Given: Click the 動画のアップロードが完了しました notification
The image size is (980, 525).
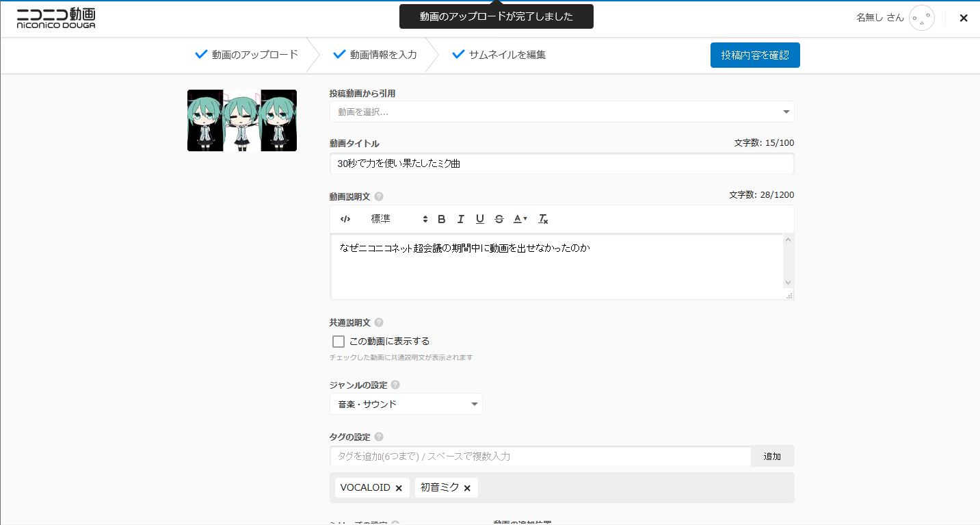Looking at the screenshot, I should (496, 16).
